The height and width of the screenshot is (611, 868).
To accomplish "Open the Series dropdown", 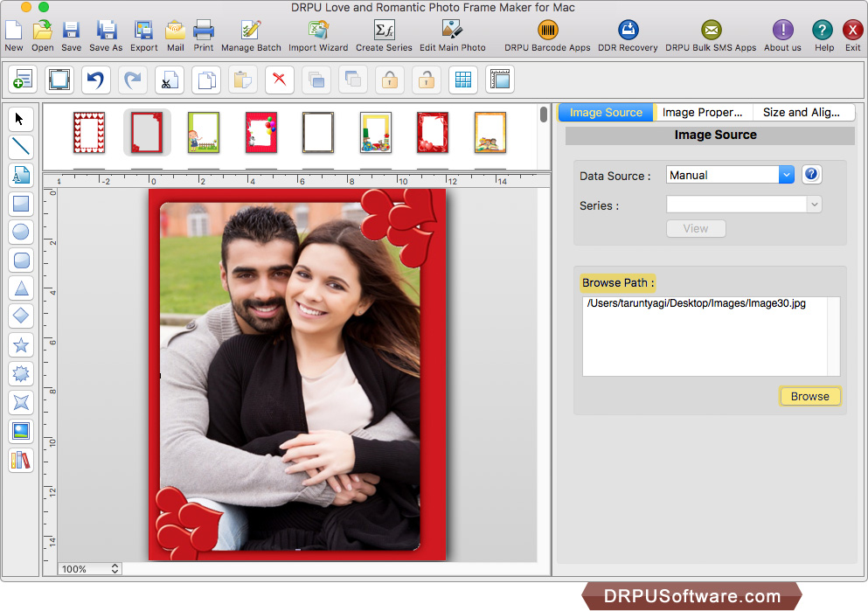I will coord(744,205).
